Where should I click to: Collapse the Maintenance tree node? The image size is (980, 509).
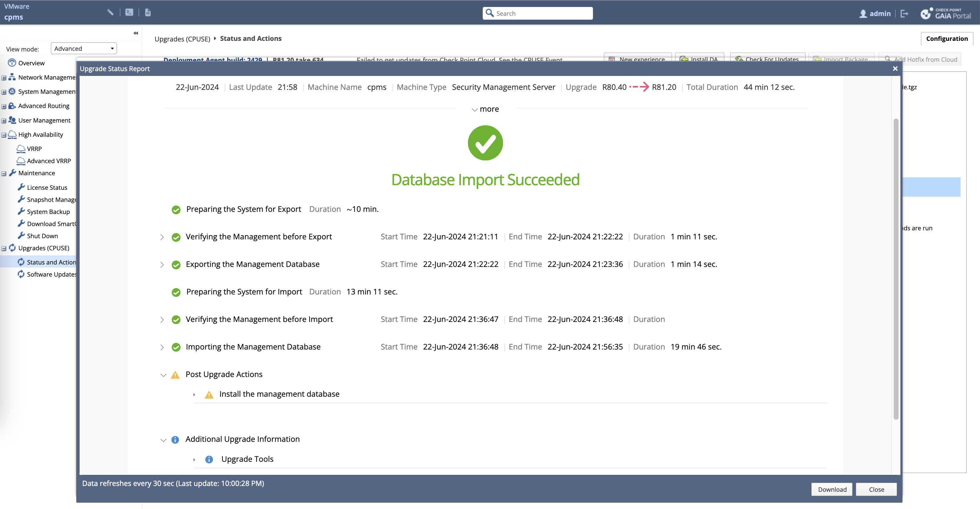[x=4, y=173]
